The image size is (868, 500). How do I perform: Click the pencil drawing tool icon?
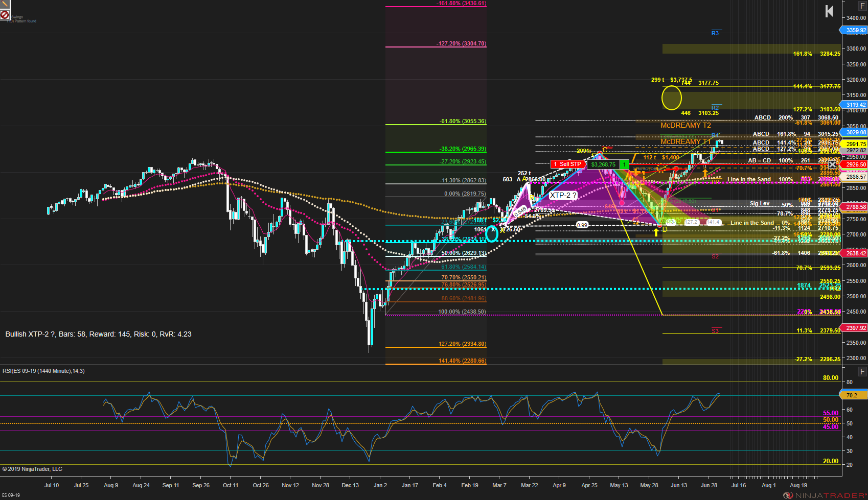(x=5, y=4)
